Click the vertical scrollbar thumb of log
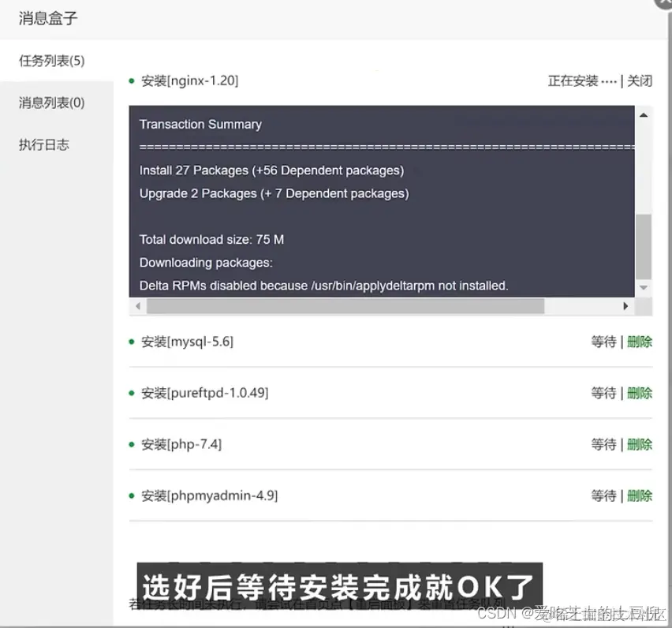 coord(644,247)
